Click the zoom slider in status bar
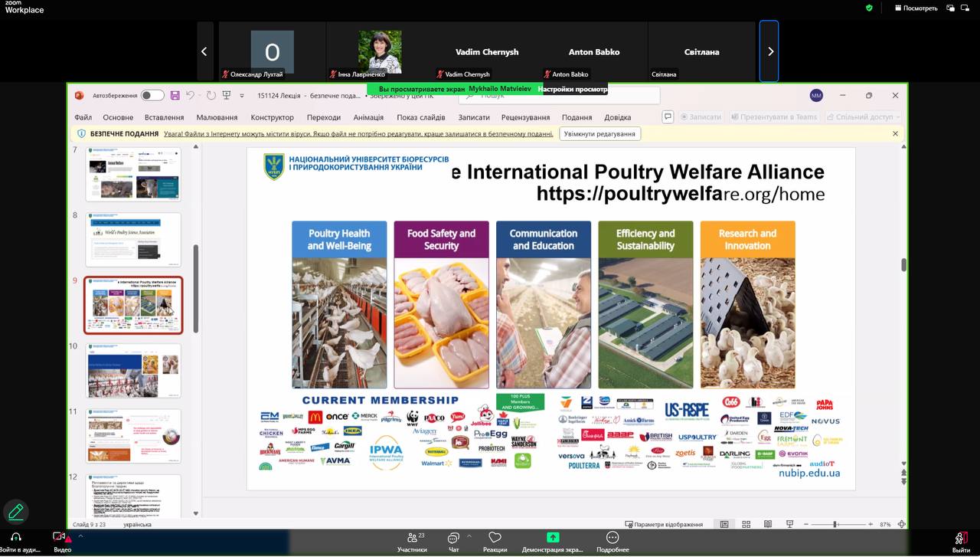 (x=838, y=524)
